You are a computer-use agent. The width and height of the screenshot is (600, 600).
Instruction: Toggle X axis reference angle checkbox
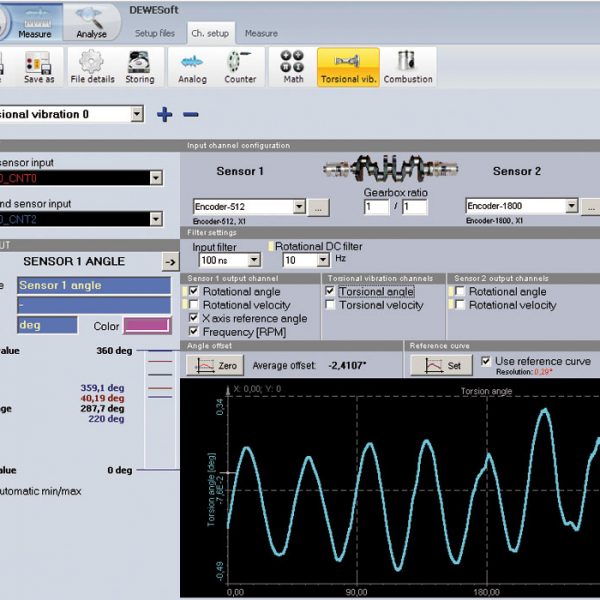(x=194, y=318)
